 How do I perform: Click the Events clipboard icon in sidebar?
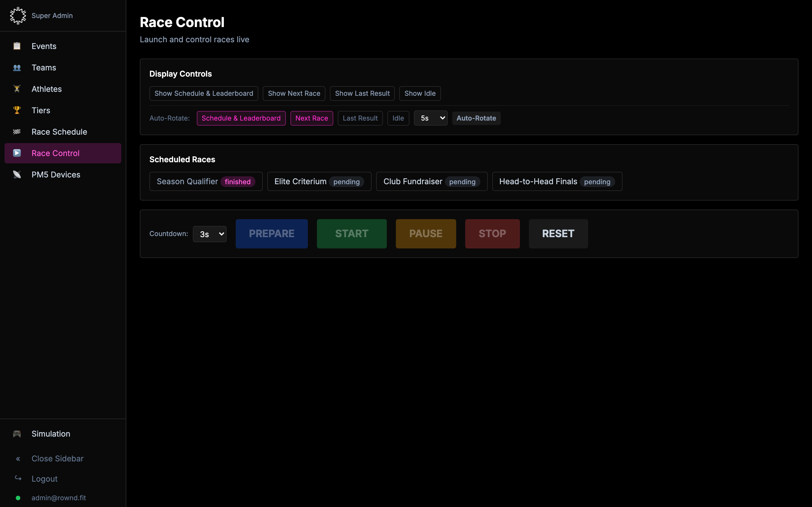[x=17, y=46]
